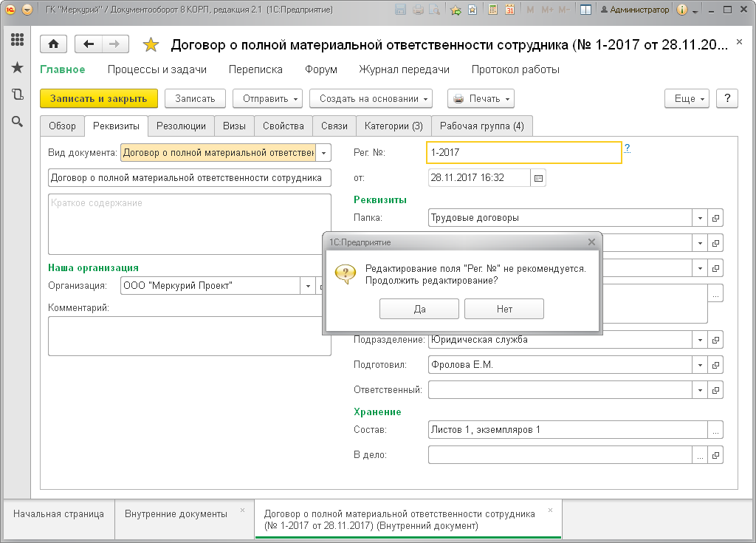Viewport: 756px width, 543px height.
Task: Navigate back with left arrow button
Action: pos(89,44)
